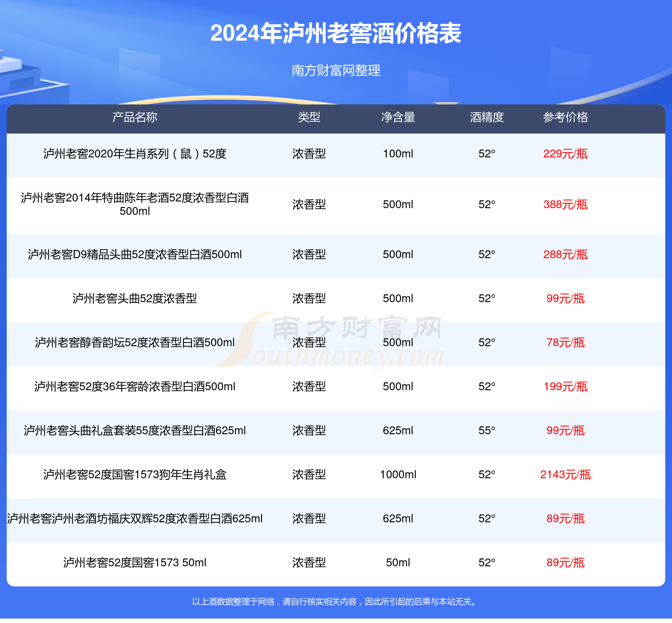Click the title 2024年泸州老窖酒价格表
Image resolution: width=672 pixels, height=623 pixels.
click(336, 33)
